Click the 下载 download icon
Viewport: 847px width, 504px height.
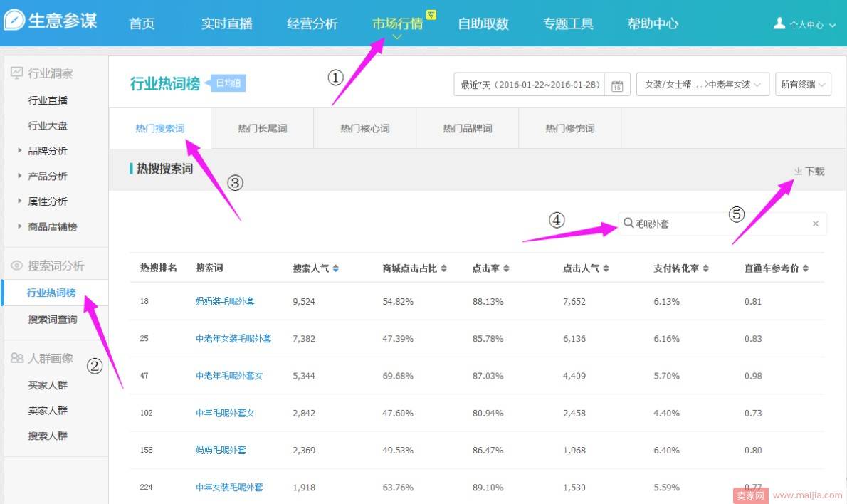(x=796, y=171)
